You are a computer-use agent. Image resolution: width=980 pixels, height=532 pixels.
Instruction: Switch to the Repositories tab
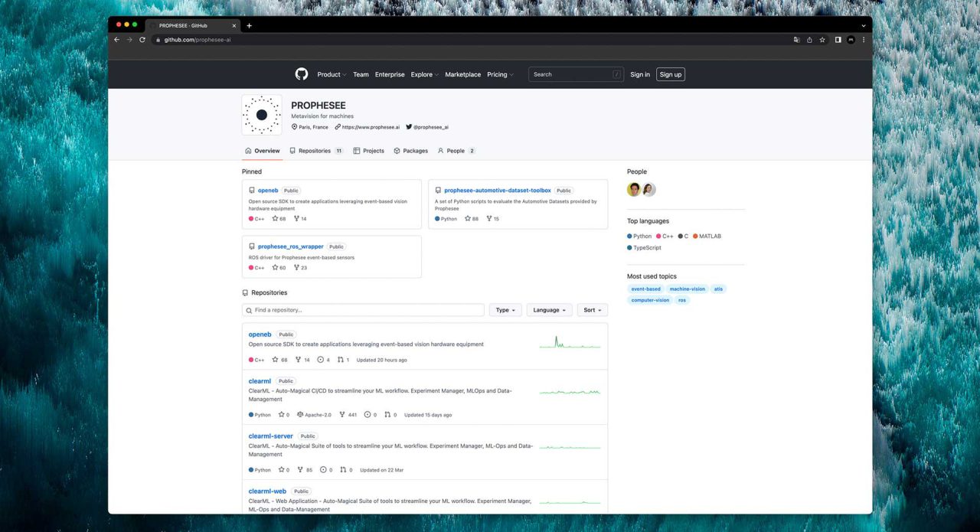[x=315, y=151]
